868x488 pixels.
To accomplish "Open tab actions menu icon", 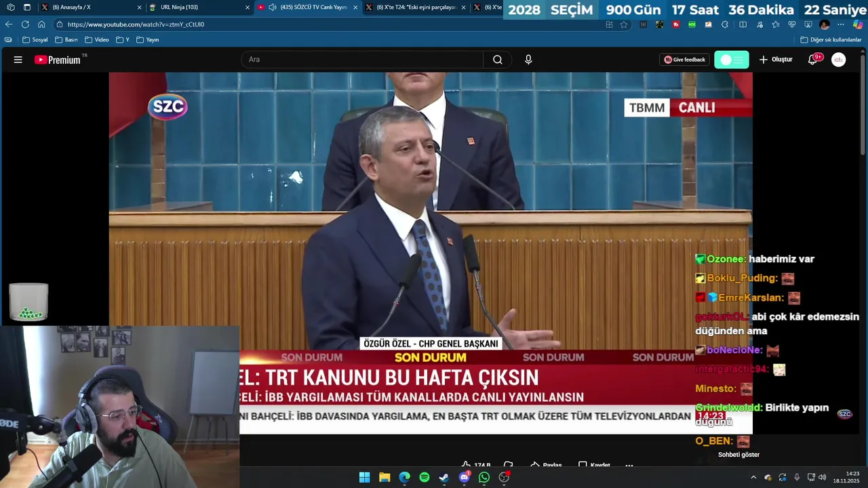I will tap(27, 7).
